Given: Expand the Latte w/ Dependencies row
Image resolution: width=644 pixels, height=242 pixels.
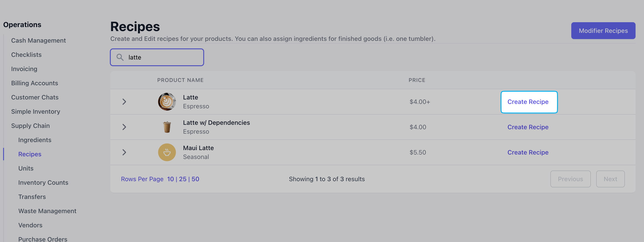Looking at the screenshot, I should (x=124, y=127).
